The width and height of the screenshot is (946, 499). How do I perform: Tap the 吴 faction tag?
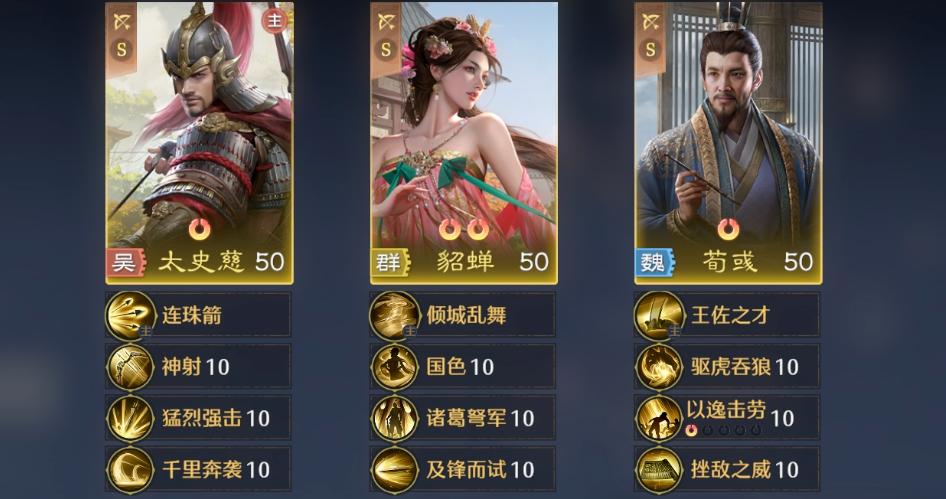125,262
